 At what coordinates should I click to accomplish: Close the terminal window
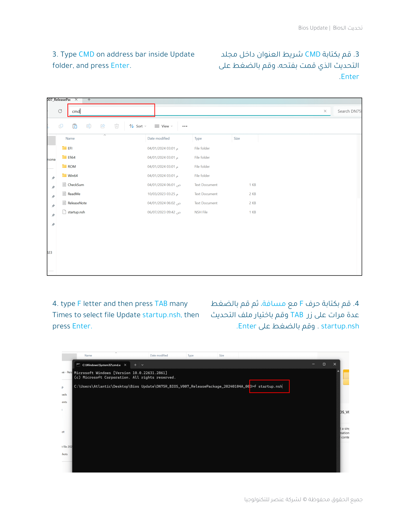pos(335,364)
